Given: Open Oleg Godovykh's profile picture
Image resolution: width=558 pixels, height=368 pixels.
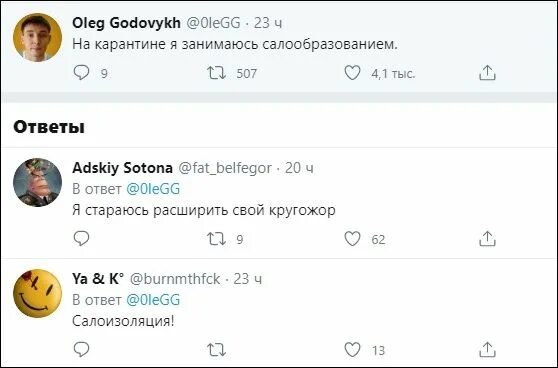Looking at the screenshot, I should pyautogui.click(x=37, y=37).
